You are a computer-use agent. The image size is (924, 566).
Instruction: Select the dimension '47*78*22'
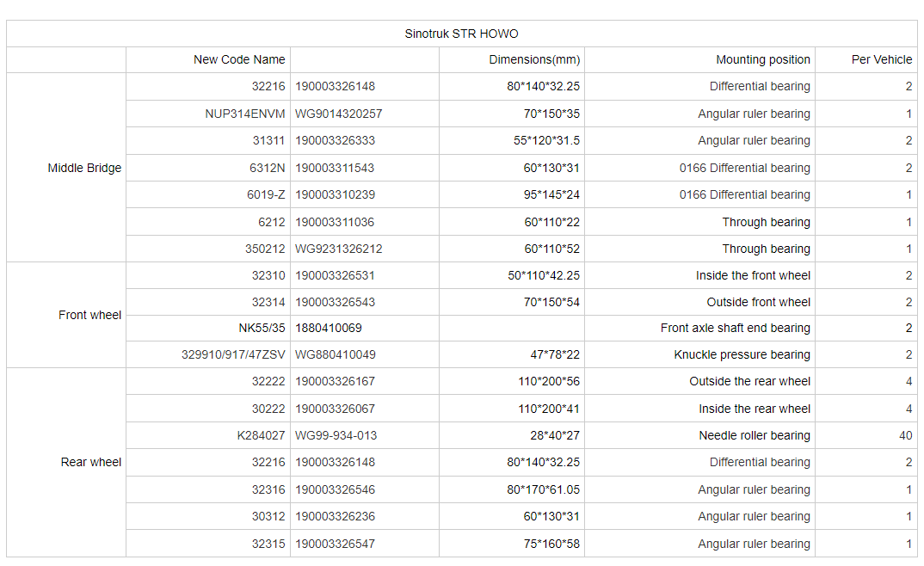click(x=555, y=354)
